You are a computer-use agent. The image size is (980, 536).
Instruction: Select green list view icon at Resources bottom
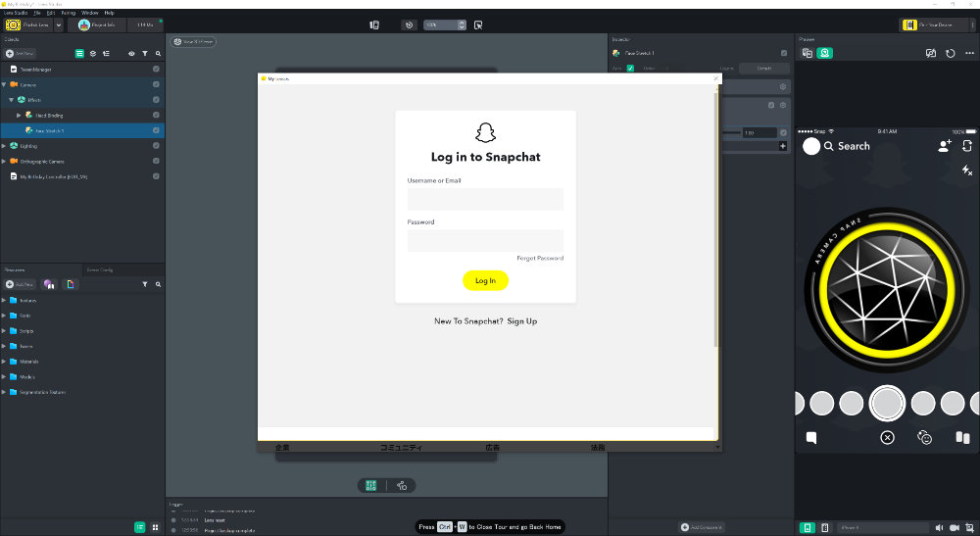[140, 527]
